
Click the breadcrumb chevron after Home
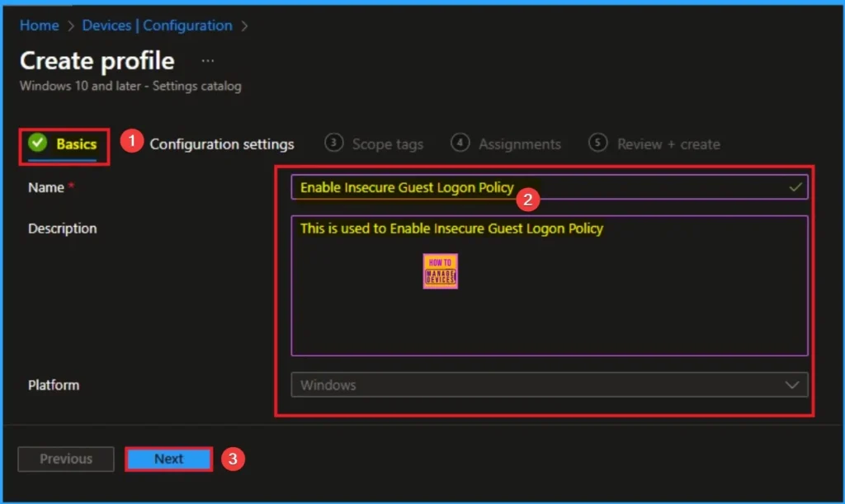point(70,26)
